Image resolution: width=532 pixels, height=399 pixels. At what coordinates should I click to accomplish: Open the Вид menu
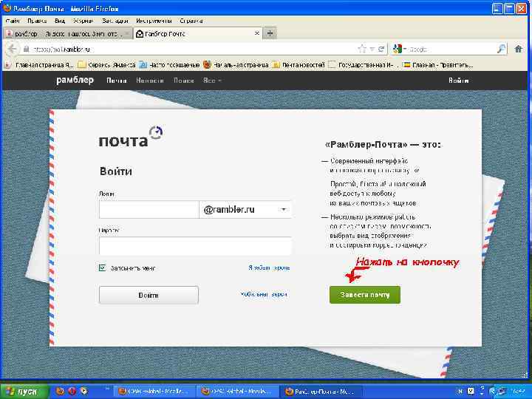pyautogui.click(x=60, y=21)
